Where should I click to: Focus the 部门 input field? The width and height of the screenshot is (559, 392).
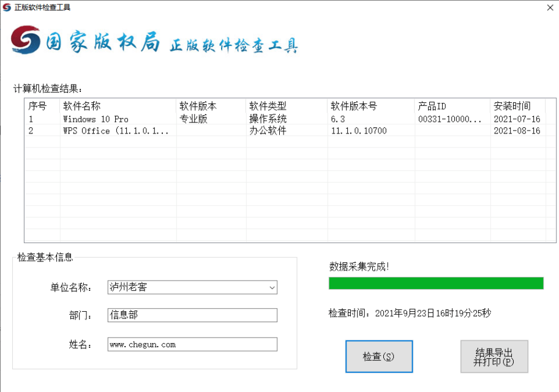point(192,315)
